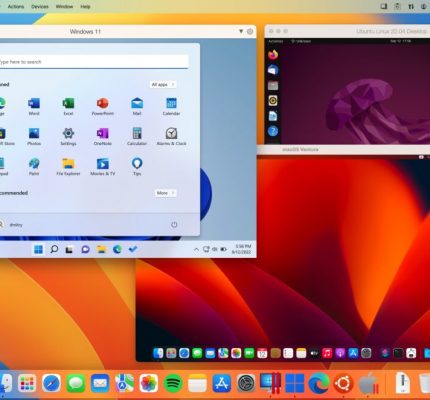Screen dimensions: 430x400
Task: Click the Ubuntu top bar date and time
Action: (402, 41)
